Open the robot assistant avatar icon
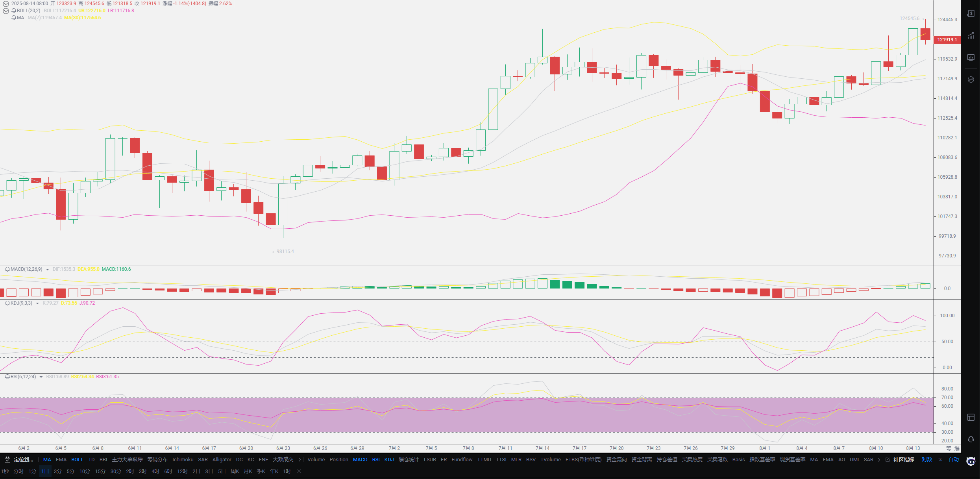980x479 pixels. click(x=971, y=461)
